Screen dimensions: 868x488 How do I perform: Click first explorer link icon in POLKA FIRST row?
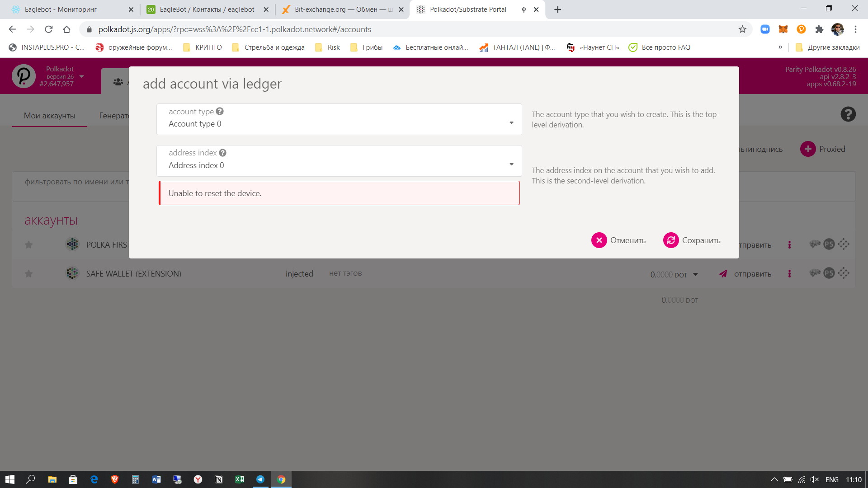815,244
